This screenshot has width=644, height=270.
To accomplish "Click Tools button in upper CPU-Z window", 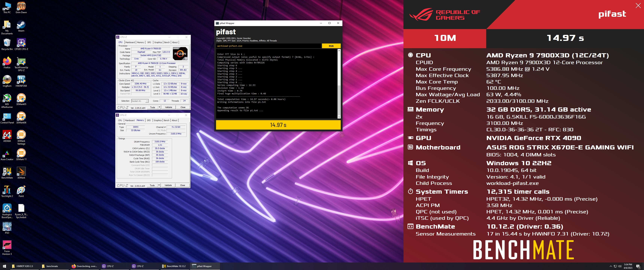I will pos(153,107).
